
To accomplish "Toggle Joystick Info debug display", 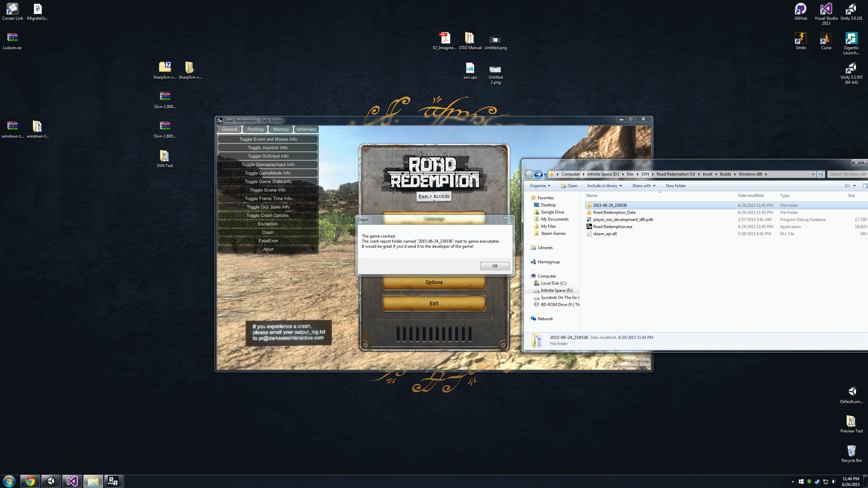I will [x=268, y=148].
